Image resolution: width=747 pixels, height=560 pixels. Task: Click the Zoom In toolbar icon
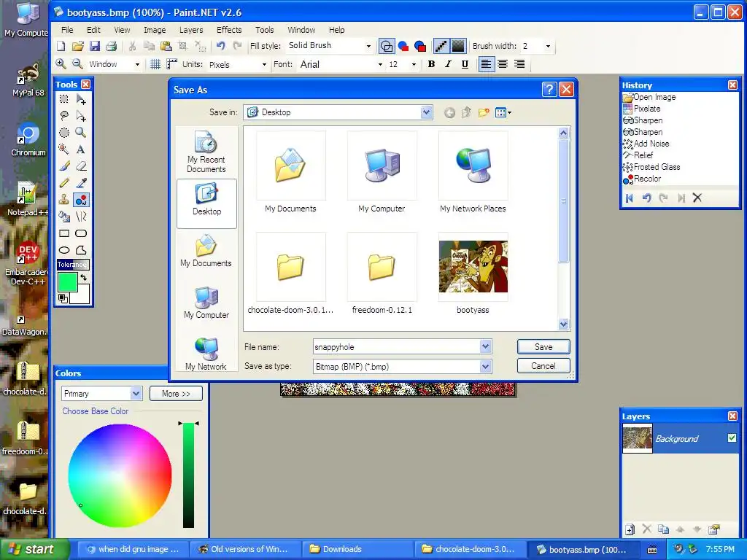(x=61, y=64)
